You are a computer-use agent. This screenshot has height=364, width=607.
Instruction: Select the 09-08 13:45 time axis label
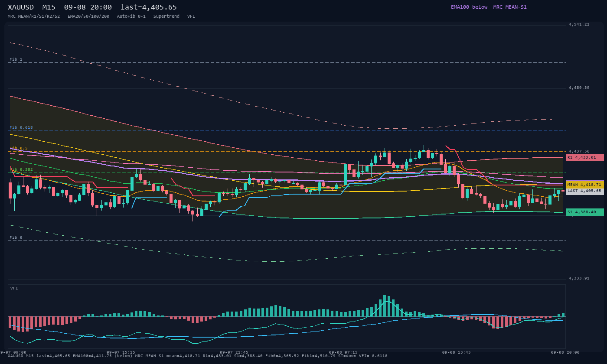pyautogui.click(x=457, y=352)
